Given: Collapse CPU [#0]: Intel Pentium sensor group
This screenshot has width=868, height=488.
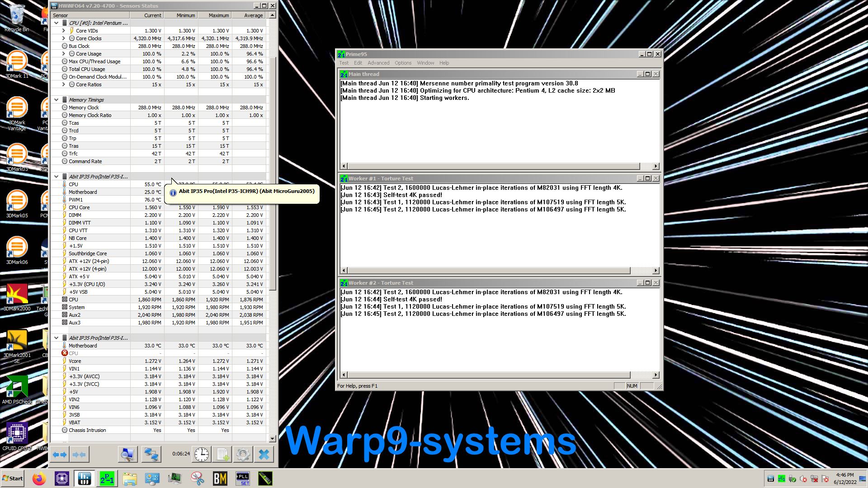Looking at the screenshot, I should coord(57,23).
